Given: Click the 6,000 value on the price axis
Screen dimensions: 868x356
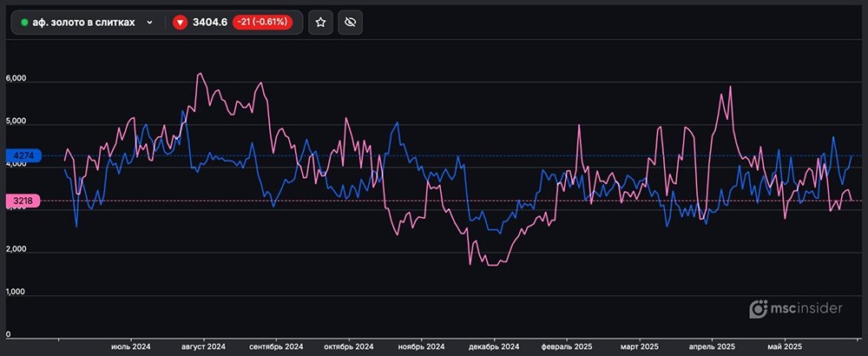Looking at the screenshot, I should pyautogui.click(x=16, y=79).
